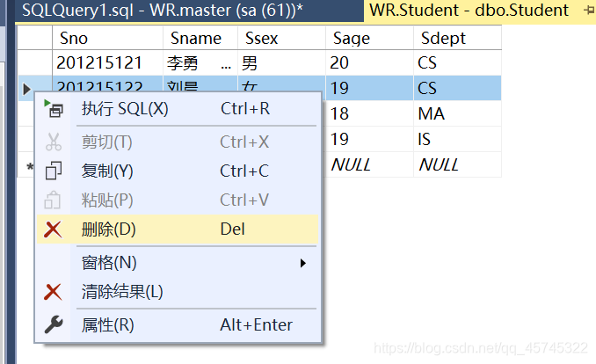Screen dimensions: 596x364
Task: Click the new-row asterisk selector
Action: [29, 166]
